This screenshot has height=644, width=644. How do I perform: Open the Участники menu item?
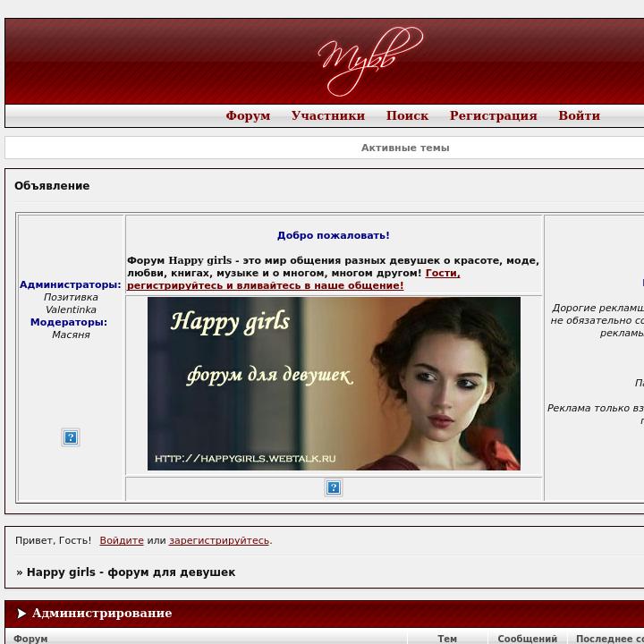[x=328, y=115]
